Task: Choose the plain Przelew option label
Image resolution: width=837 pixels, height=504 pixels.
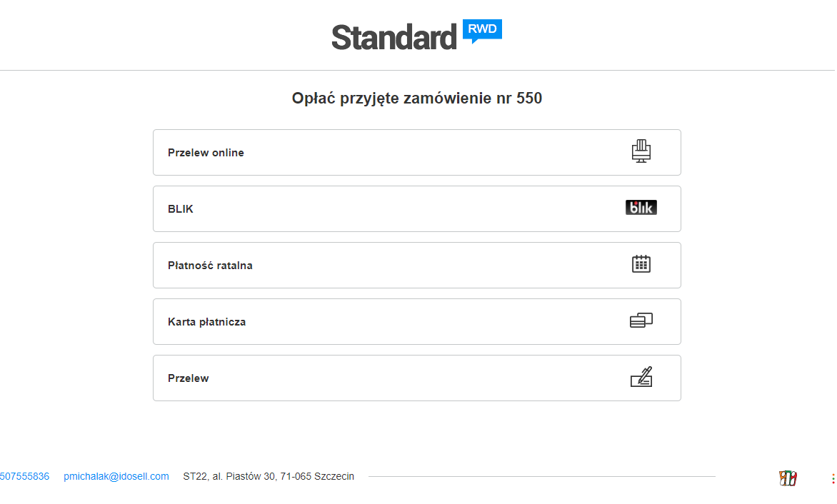Action: tap(189, 378)
